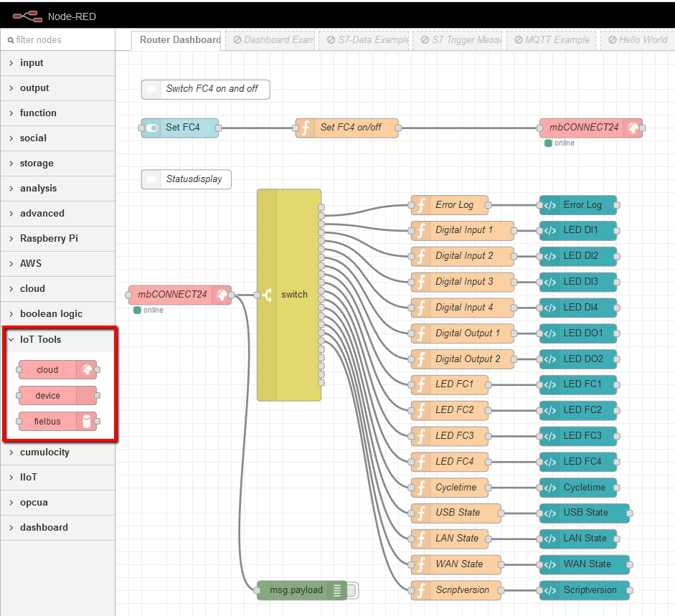Expand the function palette category
This screenshot has width=675, height=616.
(57, 113)
